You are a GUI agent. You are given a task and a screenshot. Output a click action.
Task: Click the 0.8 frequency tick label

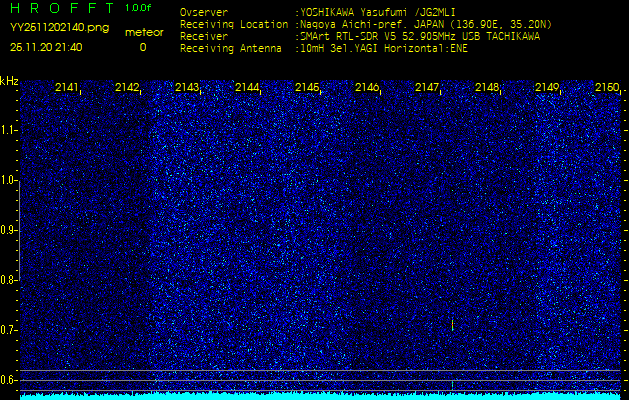click(x=8, y=280)
